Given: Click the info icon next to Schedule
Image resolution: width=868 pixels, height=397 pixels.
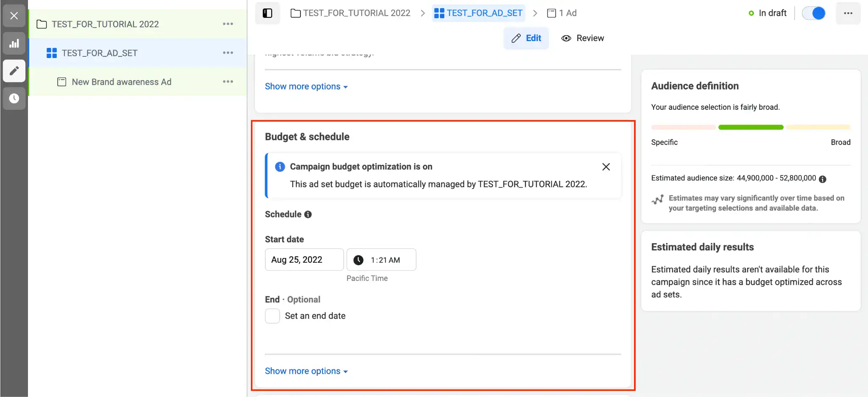Looking at the screenshot, I should click(x=308, y=214).
